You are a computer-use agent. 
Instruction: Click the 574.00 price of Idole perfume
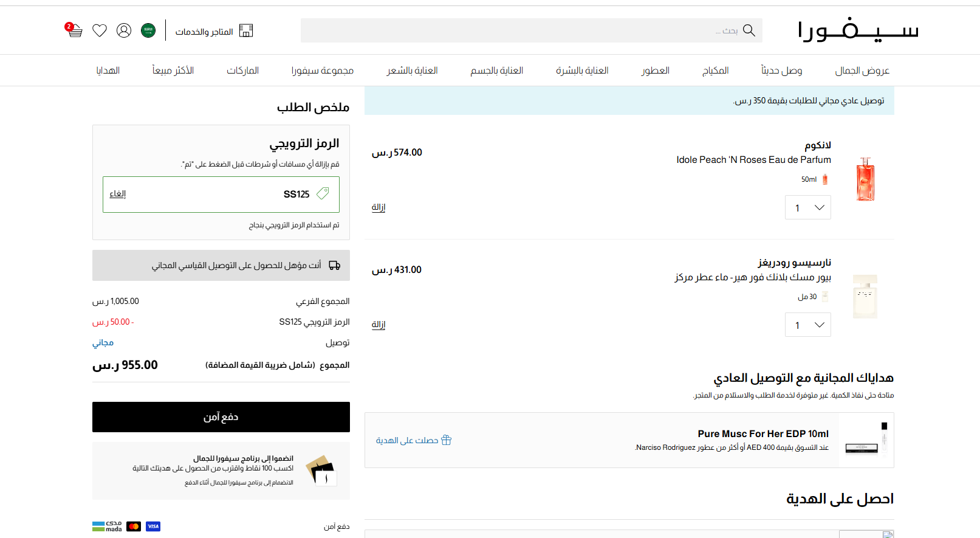[x=397, y=153]
